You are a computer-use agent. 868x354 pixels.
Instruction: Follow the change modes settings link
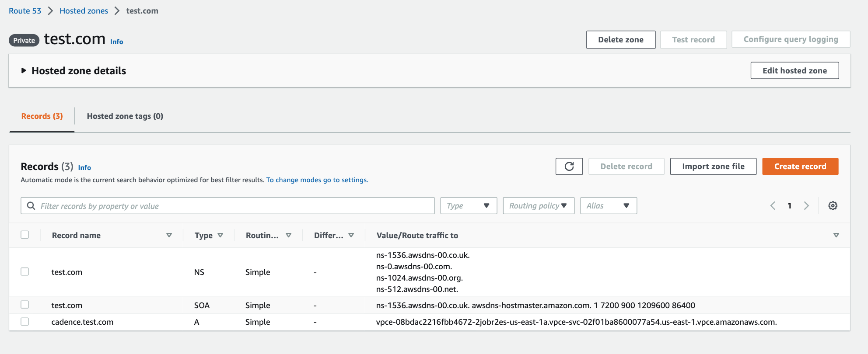click(317, 180)
